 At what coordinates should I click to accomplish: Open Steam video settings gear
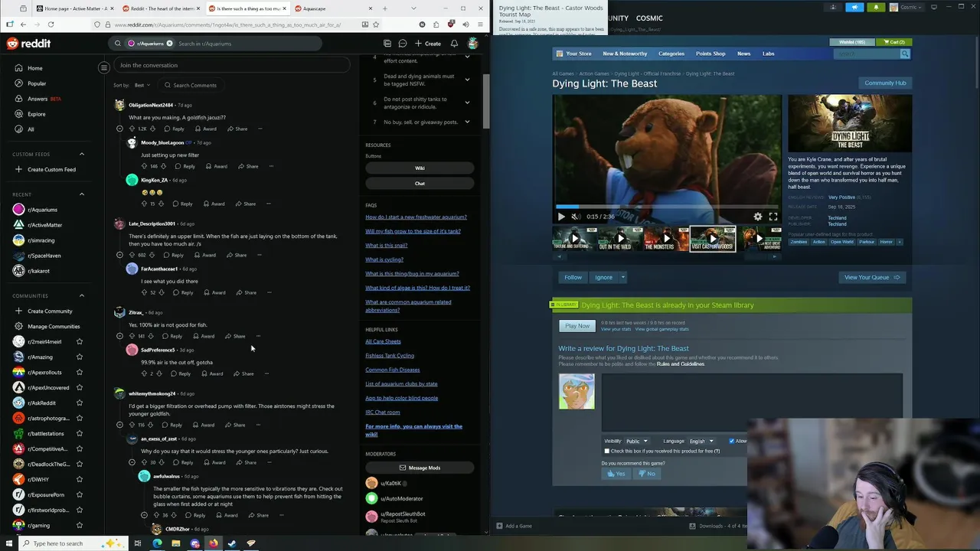(x=758, y=217)
